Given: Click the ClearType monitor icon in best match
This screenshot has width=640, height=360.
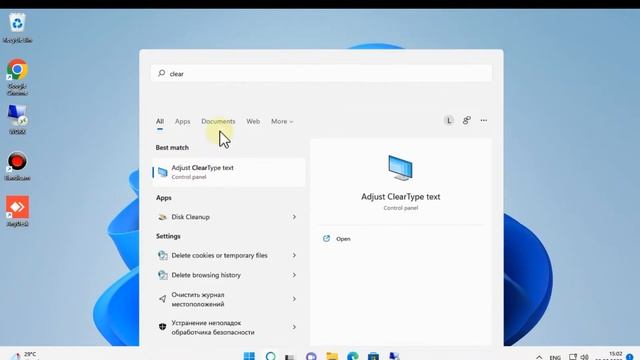Looking at the screenshot, I should [x=162, y=172].
